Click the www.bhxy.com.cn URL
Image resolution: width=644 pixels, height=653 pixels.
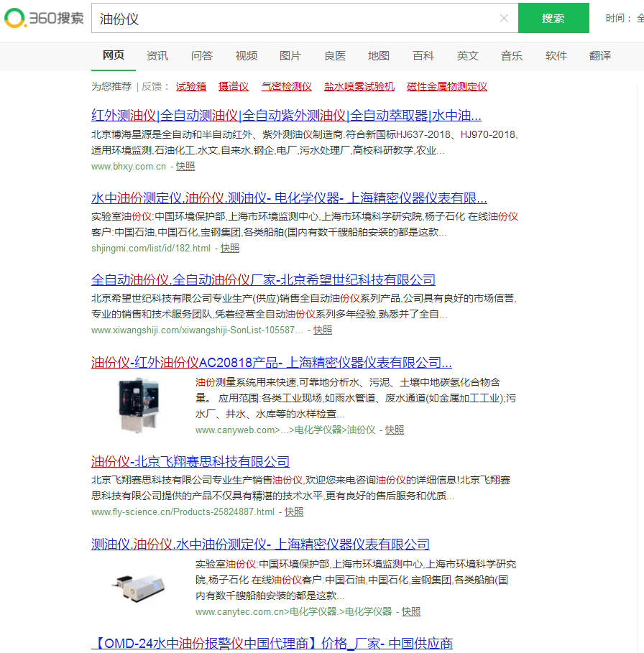[x=129, y=166]
